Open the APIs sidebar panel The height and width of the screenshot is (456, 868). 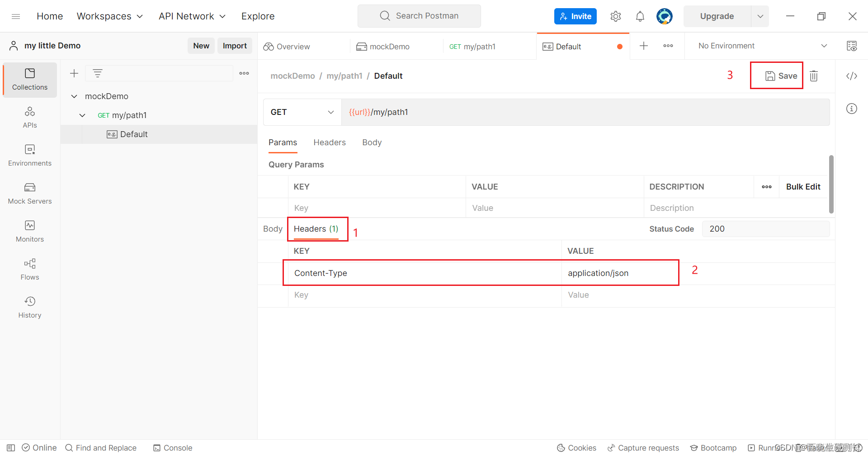29,118
